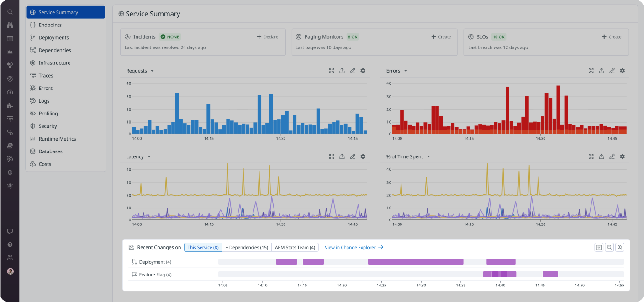
Task: Open Errors graph settings gear
Action: (x=622, y=71)
